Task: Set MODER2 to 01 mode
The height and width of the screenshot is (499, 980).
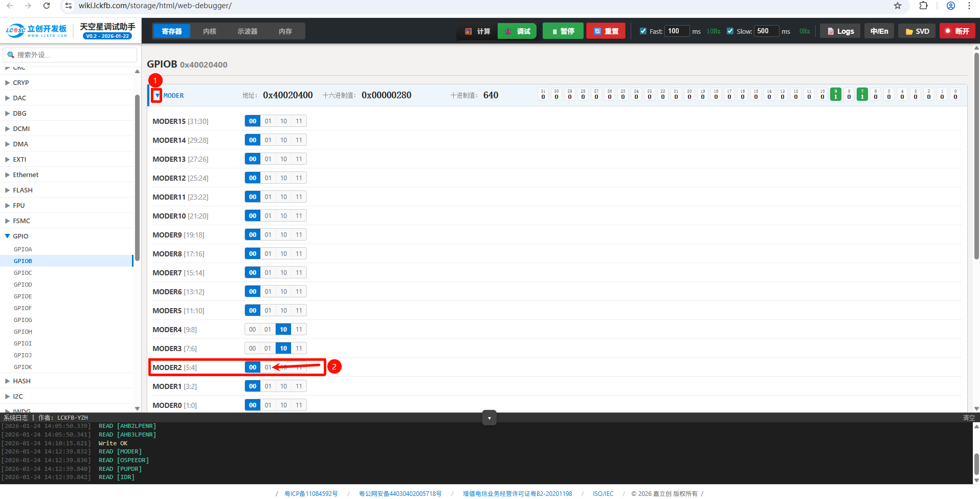Action: point(268,367)
